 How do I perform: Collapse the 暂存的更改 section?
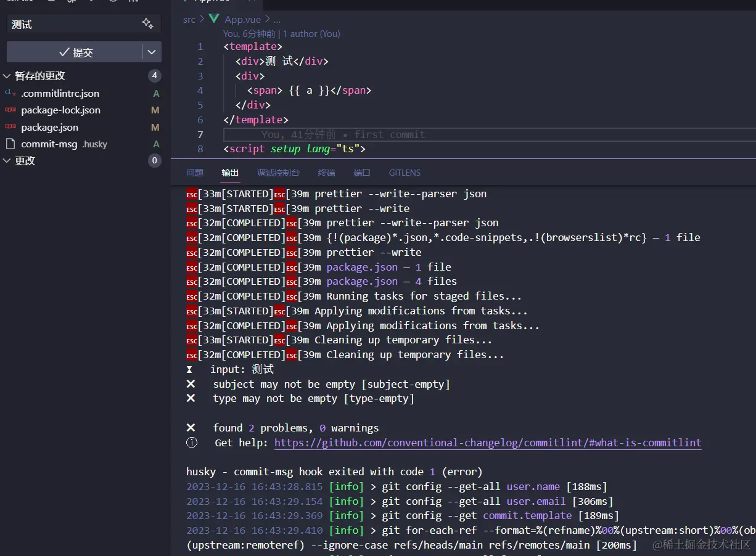click(7, 76)
